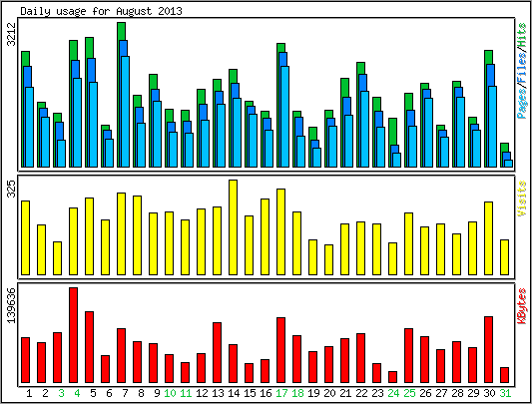Image resolution: width=532 pixels, height=404 pixels.
Task: Click the 325 visits axis label
Action: point(12,189)
